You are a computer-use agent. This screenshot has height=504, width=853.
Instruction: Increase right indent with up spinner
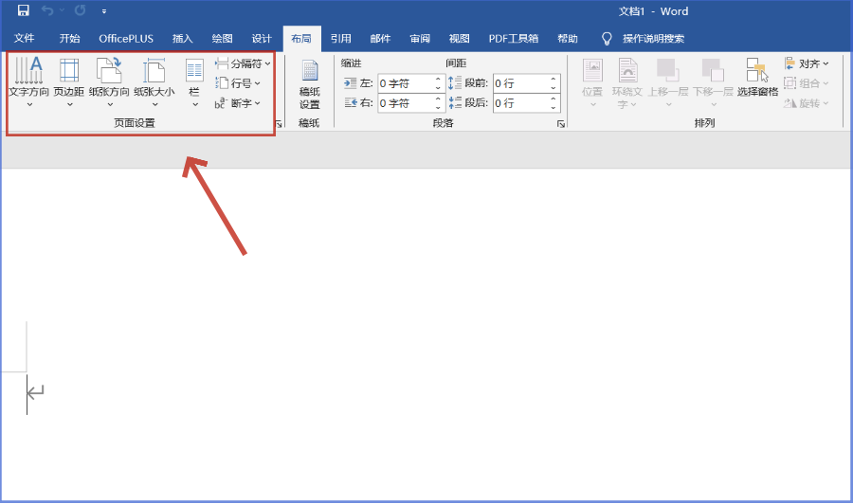438,99
